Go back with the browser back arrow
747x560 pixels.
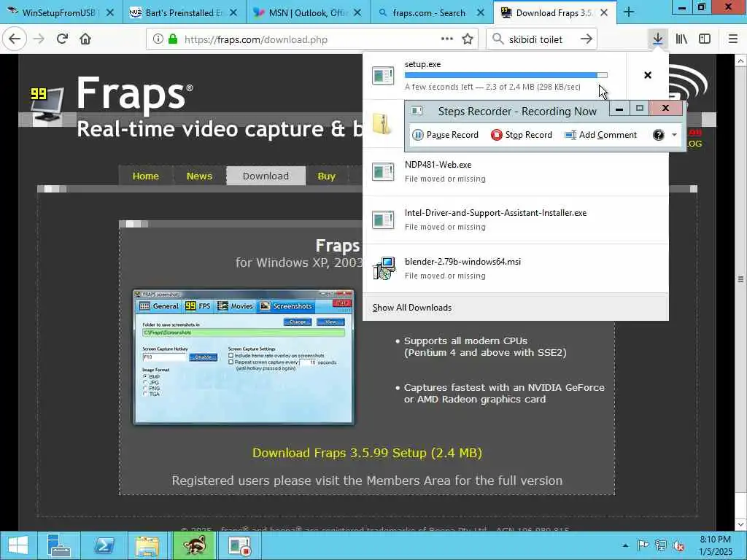pyautogui.click(x=15, y=39)
